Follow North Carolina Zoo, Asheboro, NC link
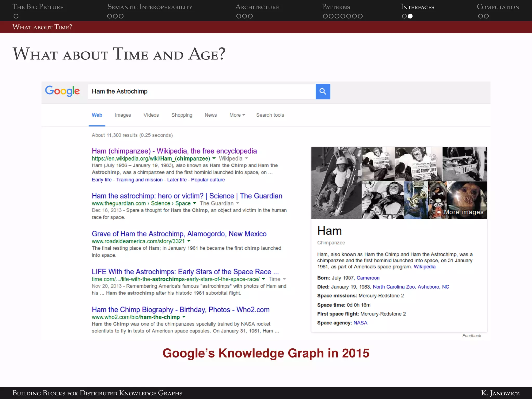 pyautogui.click(x=411, y=287)
